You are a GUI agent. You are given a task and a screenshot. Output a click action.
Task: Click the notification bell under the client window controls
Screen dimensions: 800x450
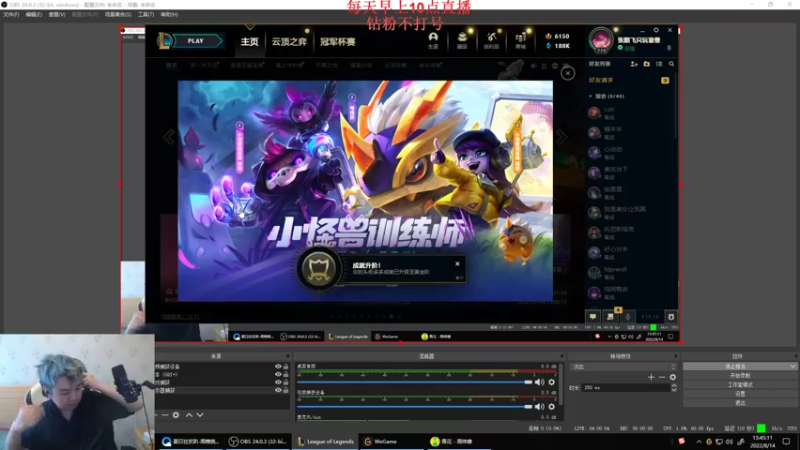point(669,48)
